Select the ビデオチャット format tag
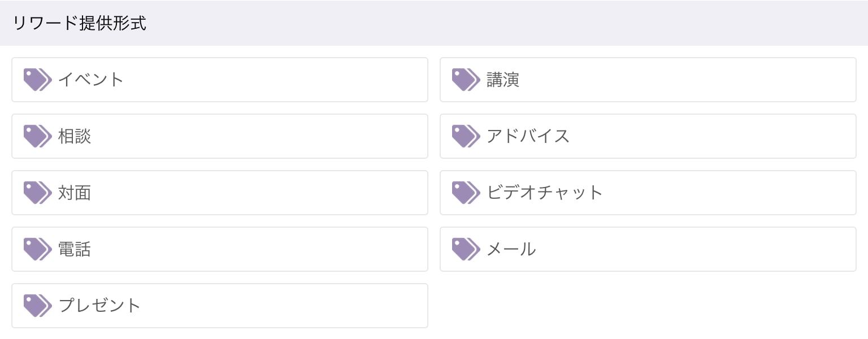The height and width of the screenshot is (339, 868). pos(648,193)
